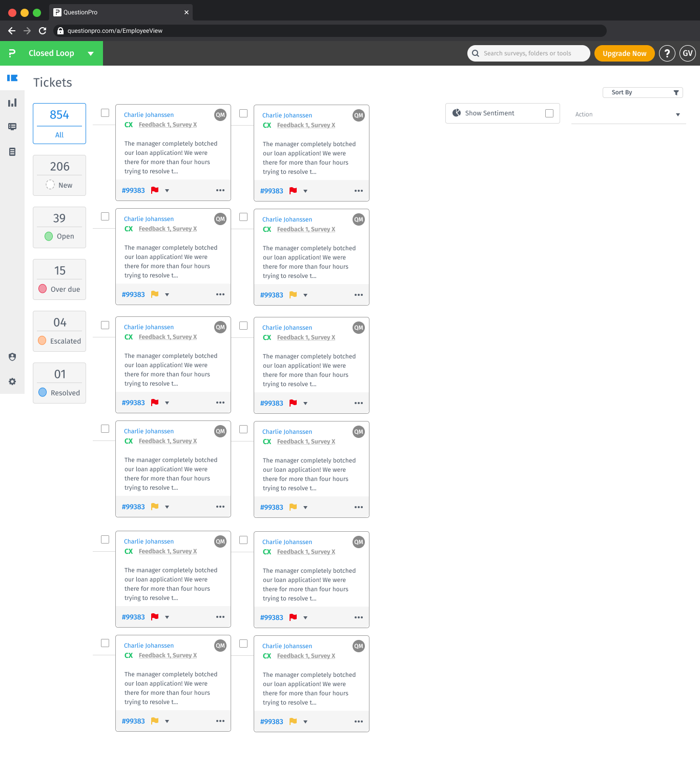Click the yellow flag on the second-row left ticket

pyautogui.click(x=155, y=294)
